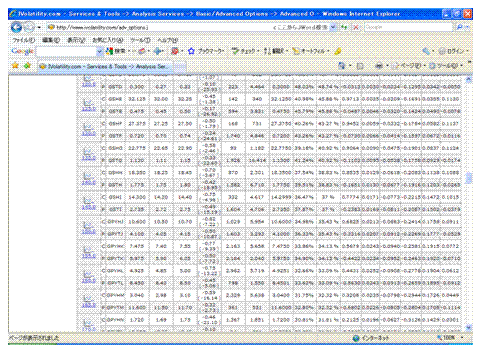480x360 pixels.
Task: Open the 165.0 strike link
Action: click(x=89, y=305)
